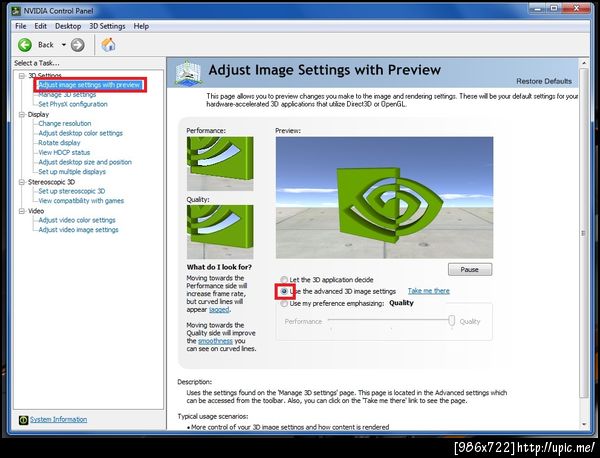The width and height of the screenshot is (600, 458).
Task: Click the Stereoscopic 3D tree label
Action: 51,182
